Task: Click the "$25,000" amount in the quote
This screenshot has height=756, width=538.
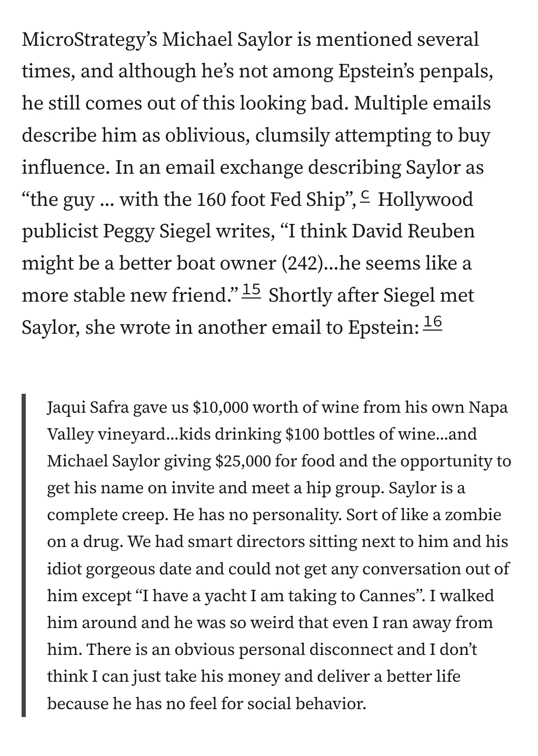Action: (x=243, y=461)
